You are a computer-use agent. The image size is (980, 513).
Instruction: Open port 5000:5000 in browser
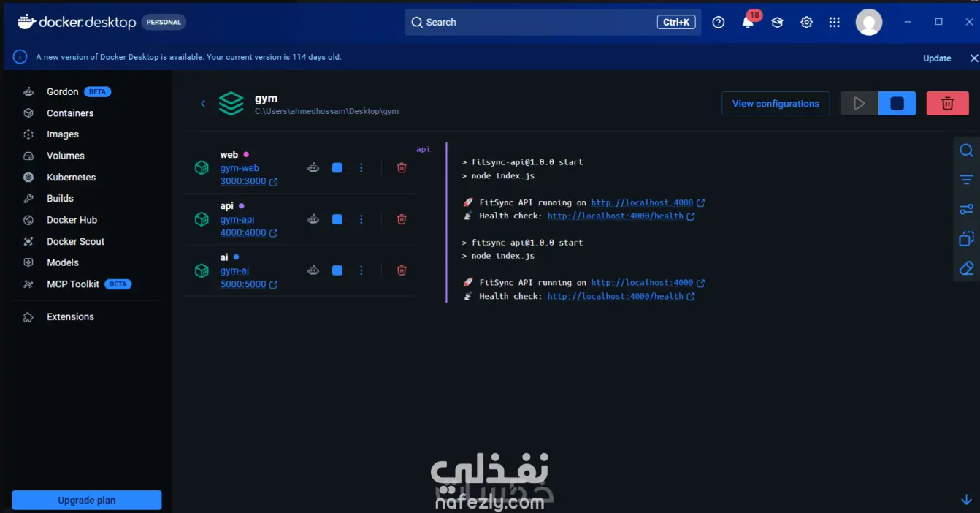point(248,284)
